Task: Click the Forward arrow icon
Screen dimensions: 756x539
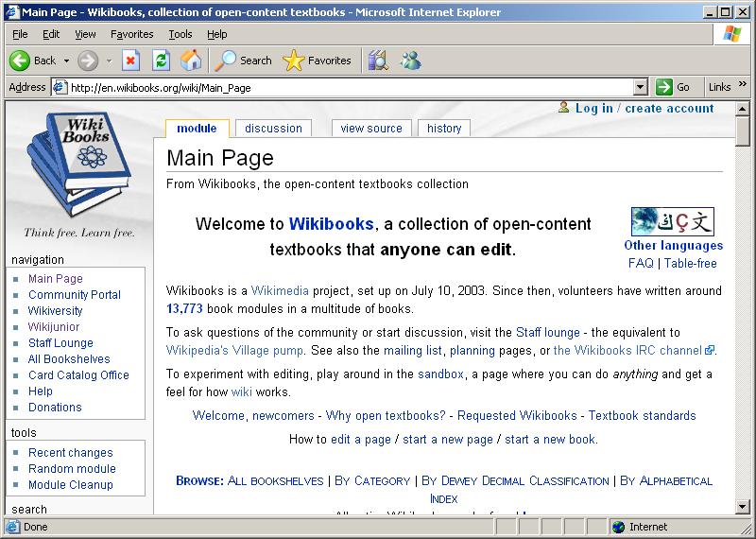Action: (88, 61)
